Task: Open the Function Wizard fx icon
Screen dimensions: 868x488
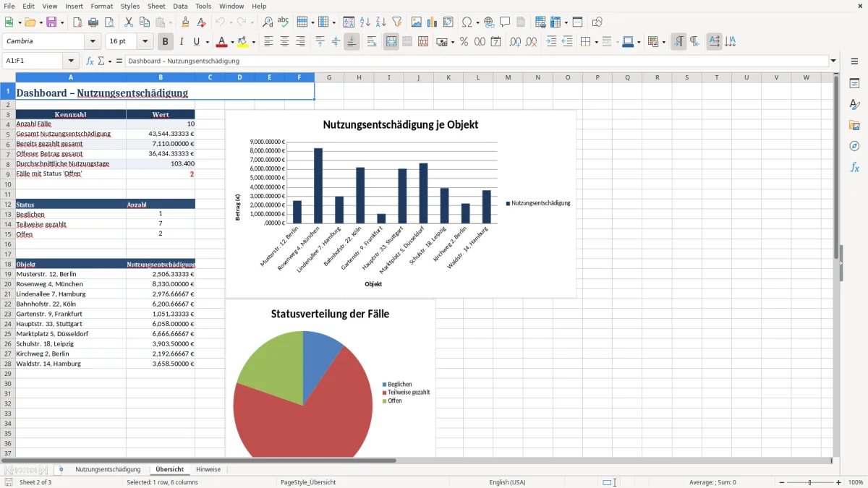Action: pos(90,61)
